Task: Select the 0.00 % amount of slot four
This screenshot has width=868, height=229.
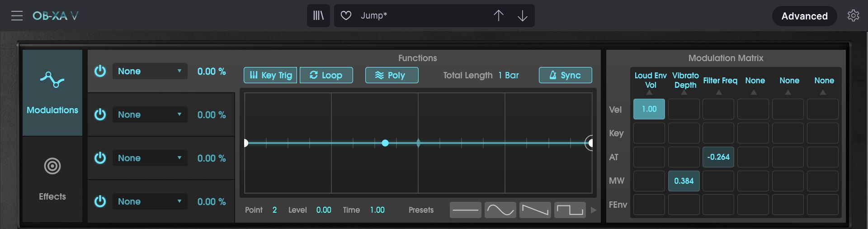Action: point(212,201)
